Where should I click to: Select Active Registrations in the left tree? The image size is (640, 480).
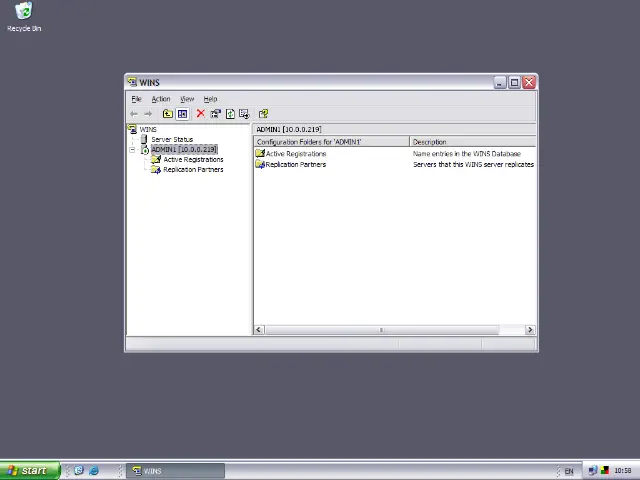point(193,160)
